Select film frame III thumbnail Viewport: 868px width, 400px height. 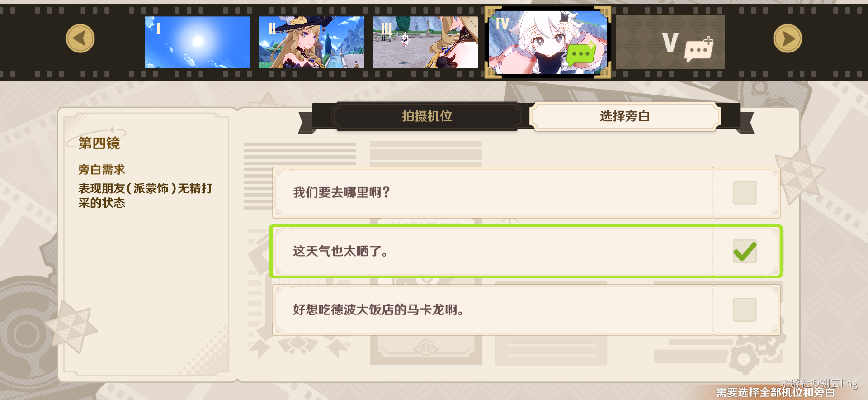[425, 42]
